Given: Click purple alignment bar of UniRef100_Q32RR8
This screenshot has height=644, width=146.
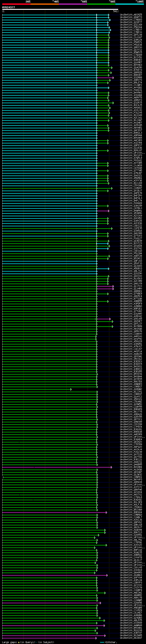Looking at the screenshot, I should [x=105, y=78].
